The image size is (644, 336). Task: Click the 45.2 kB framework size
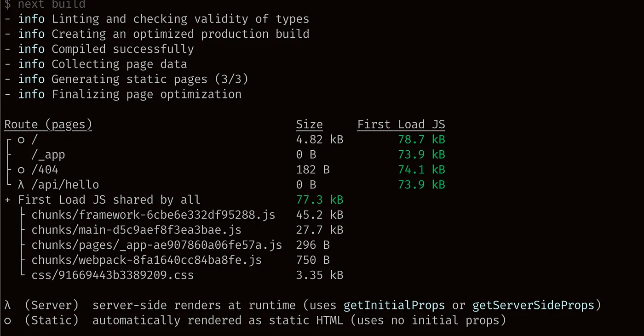[x=320, y=215]
